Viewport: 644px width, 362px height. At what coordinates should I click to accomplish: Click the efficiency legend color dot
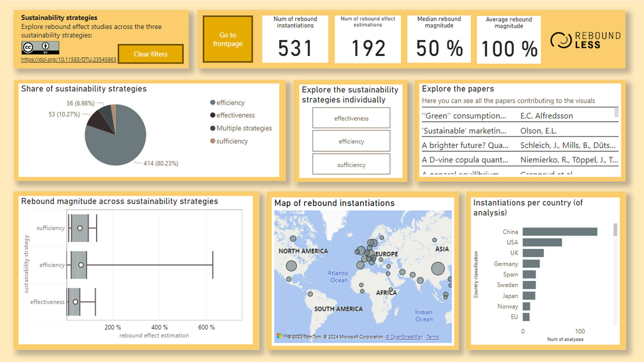[213, 103]
